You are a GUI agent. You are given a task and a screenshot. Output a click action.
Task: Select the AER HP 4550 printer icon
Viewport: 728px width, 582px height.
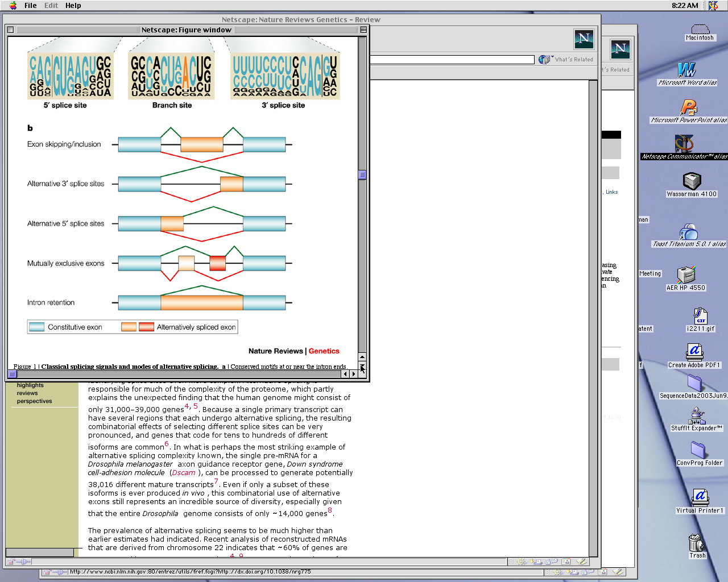click(x=686, y=275)
